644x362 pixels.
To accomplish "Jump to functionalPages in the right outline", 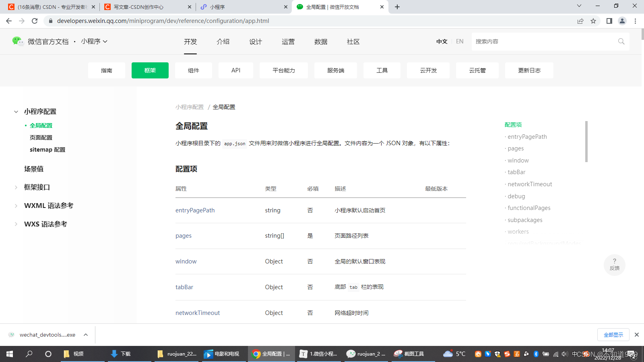I will pyautogui.click(x=529, y=208).
